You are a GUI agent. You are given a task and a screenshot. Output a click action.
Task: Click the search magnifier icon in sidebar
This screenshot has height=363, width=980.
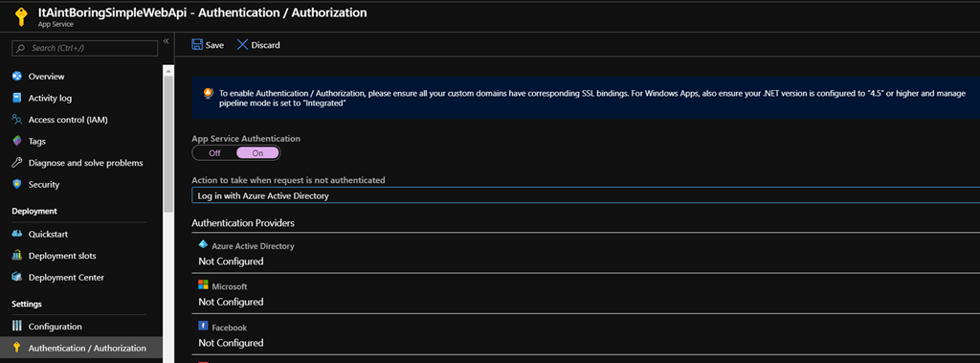tap(21, 48)
